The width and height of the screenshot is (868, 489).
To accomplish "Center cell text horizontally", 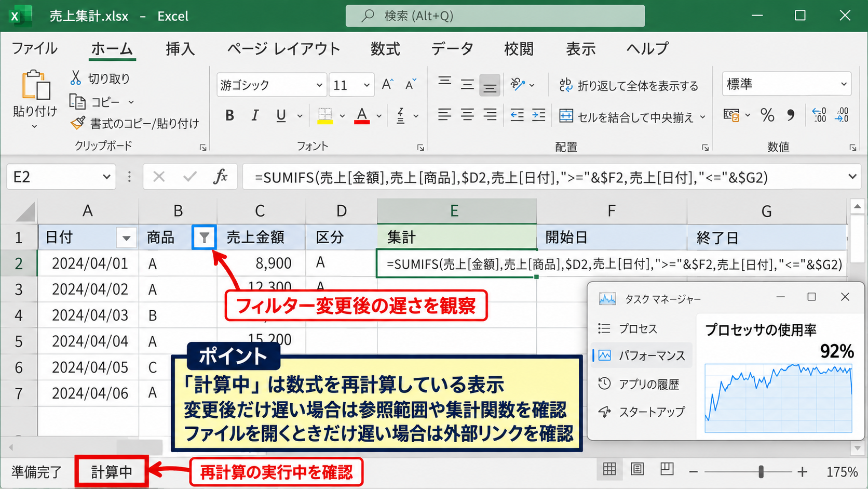I will tap(467, 115).
